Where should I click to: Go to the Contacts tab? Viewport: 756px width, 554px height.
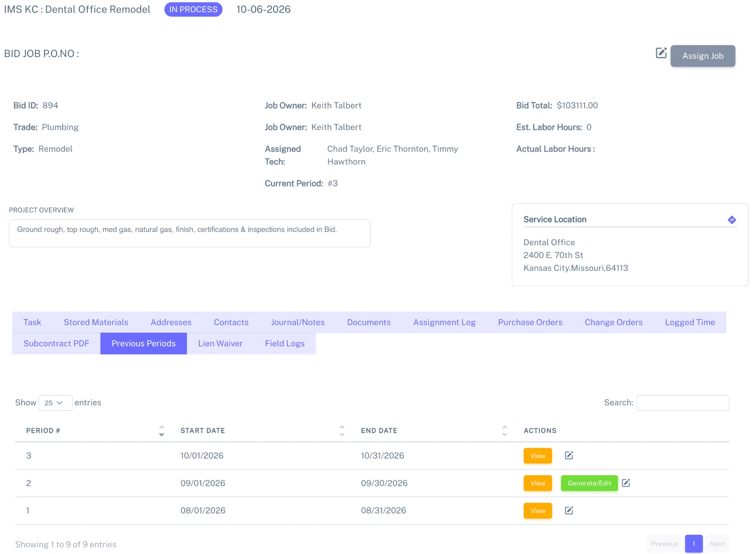(x=231, y=322)
